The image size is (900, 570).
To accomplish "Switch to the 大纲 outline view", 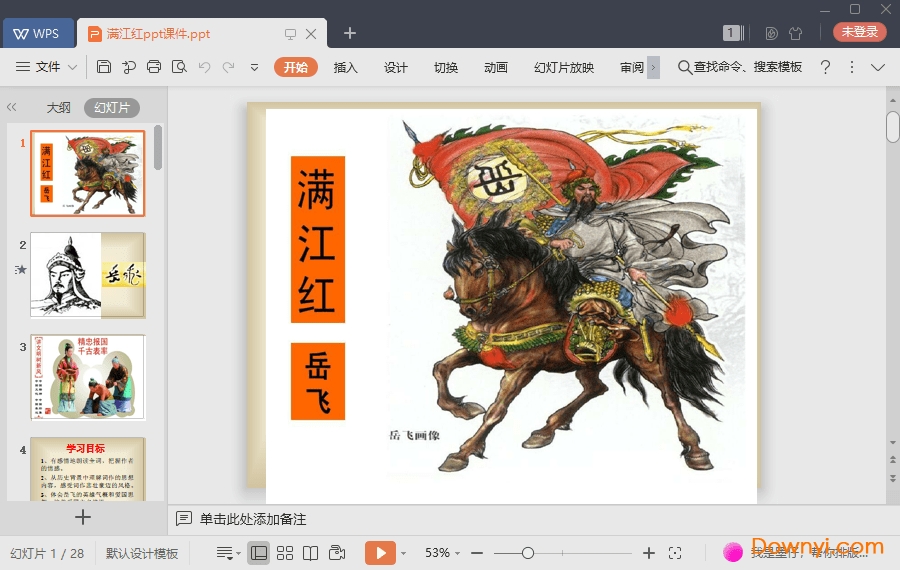I will pos(59,107).
